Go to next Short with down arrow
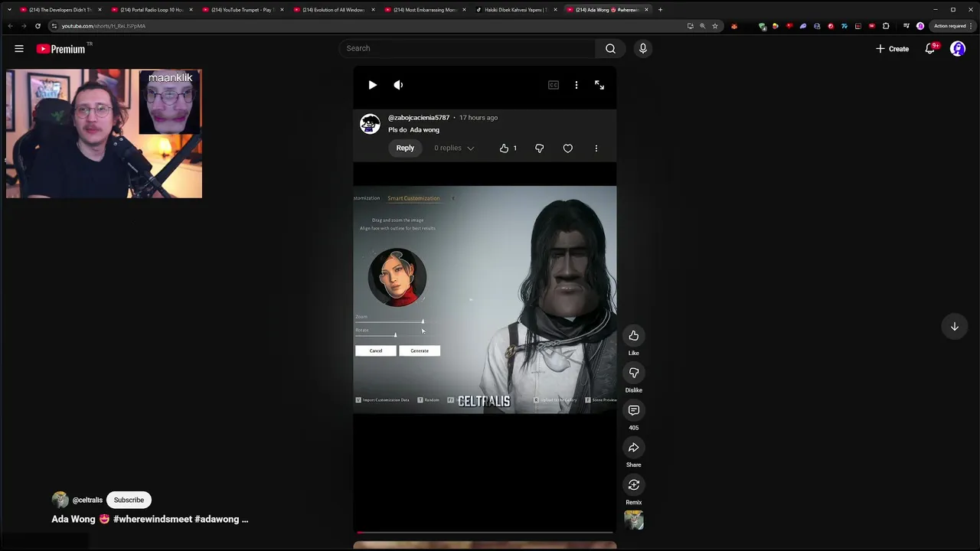 (955, 327)
